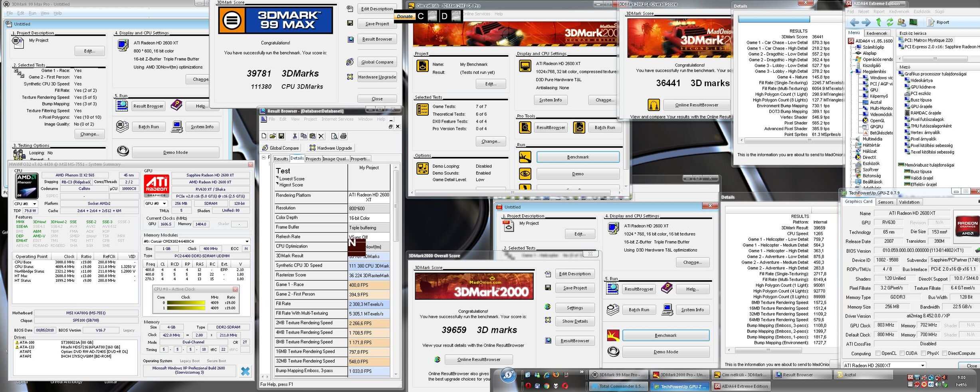Click Demo Mode ring icon in 3DMark 99
The image size is (980, 392).
pyautogui.click(x=123, y=151)
